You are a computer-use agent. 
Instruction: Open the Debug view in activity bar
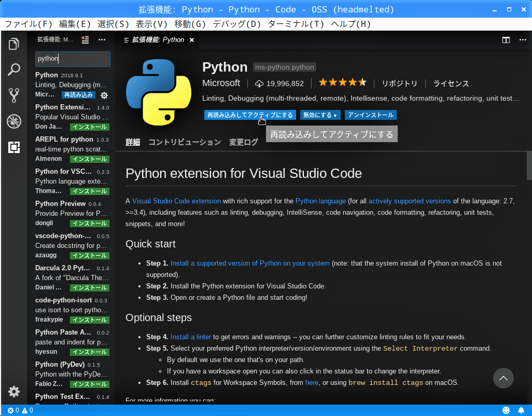tap(14, 121)
